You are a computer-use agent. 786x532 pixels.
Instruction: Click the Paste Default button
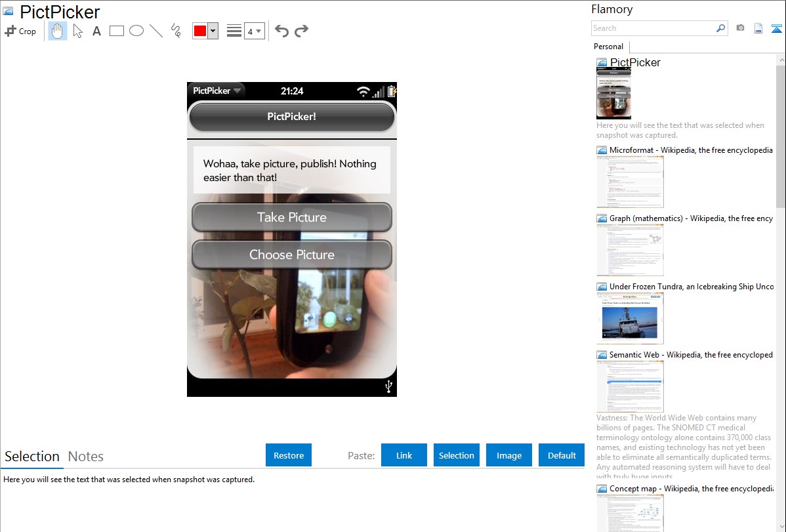tap(562, 455)
